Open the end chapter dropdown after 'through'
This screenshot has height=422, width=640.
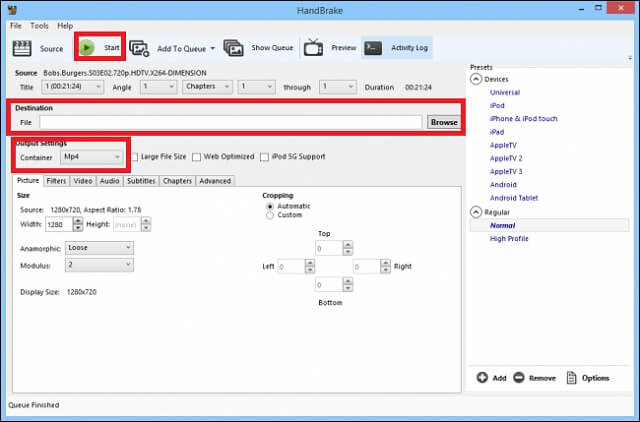point(338,87)
